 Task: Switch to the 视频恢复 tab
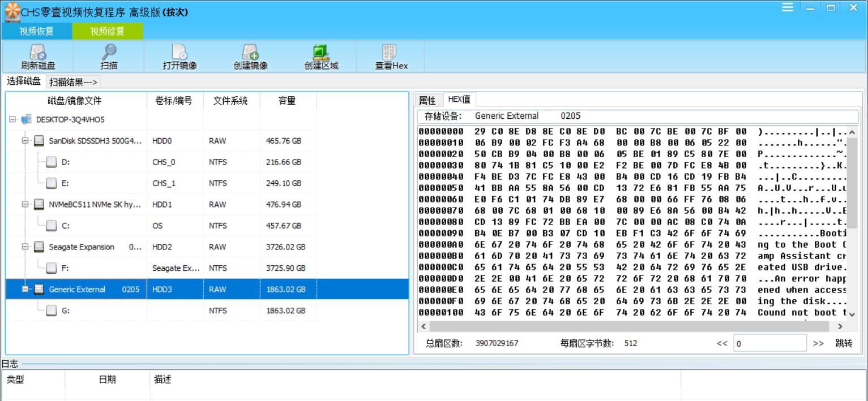coord(36,31)
